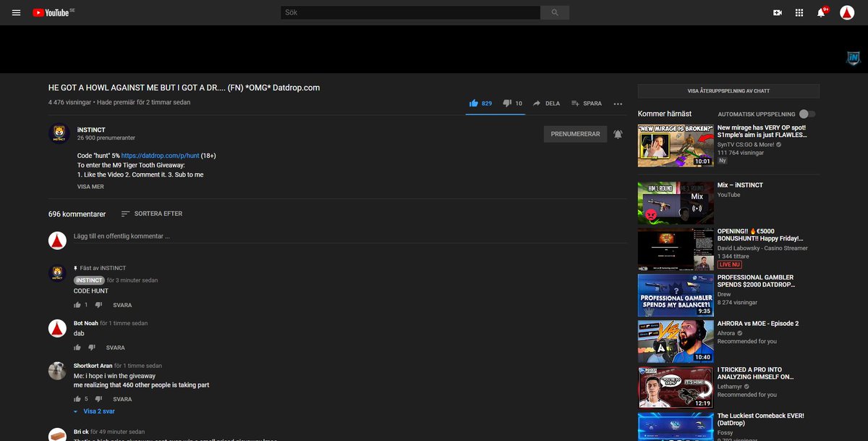
Task: Toggle the channel notification bell
Action: (x=618, y=134)
